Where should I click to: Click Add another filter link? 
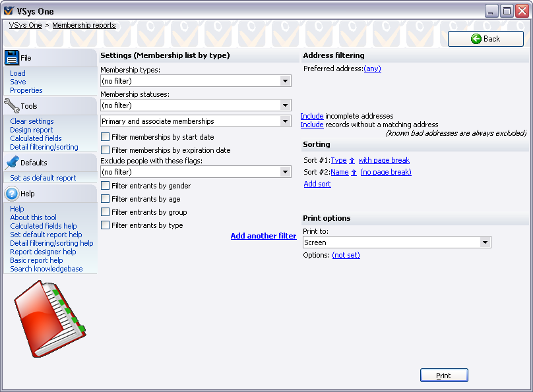tap(263, 236)
